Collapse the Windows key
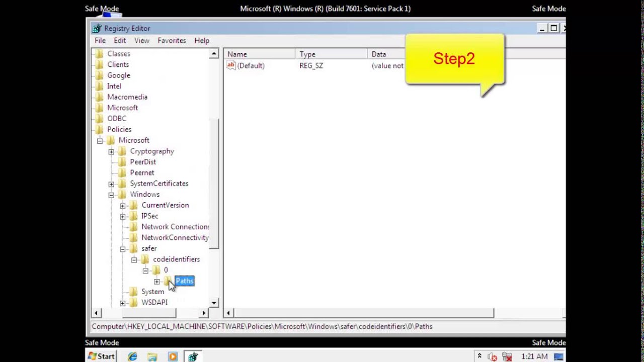 (x=111, y=195)
